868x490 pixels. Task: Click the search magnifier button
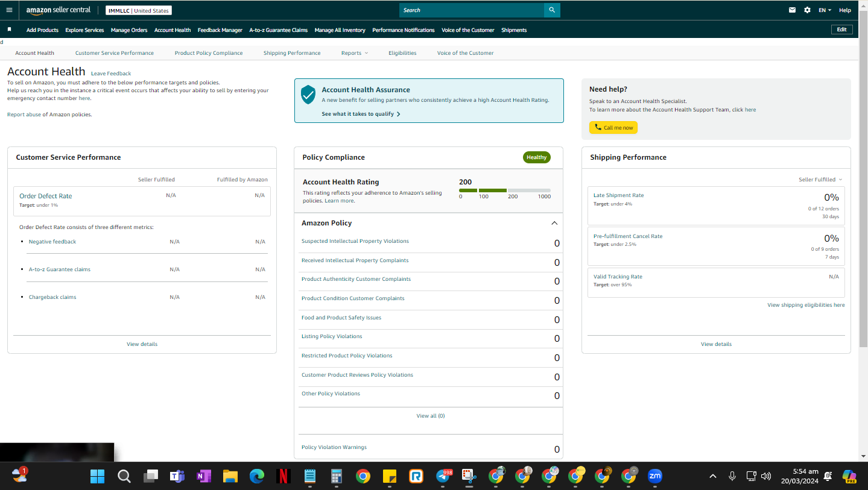click(552, 10)
